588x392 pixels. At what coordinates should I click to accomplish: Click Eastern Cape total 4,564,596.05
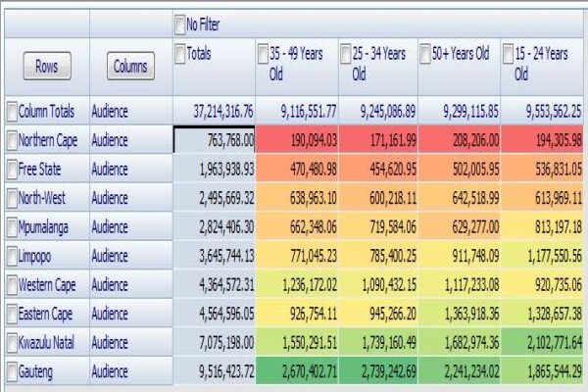[214, 314]
